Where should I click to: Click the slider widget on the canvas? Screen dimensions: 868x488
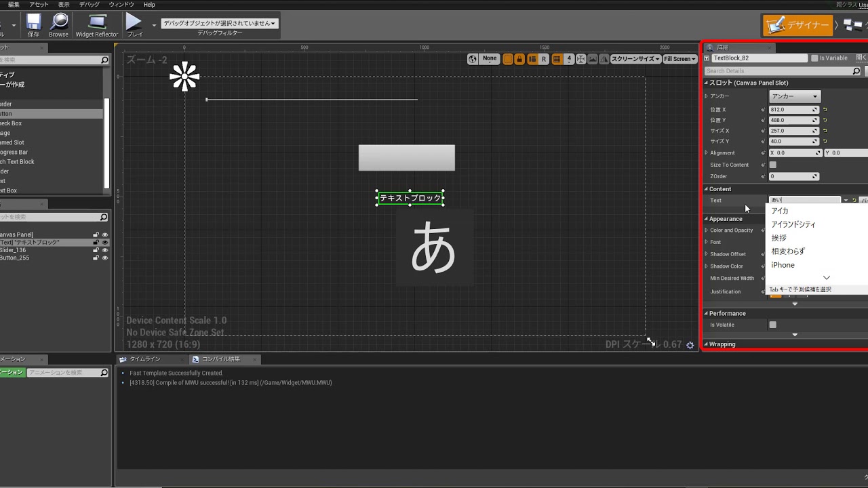coord(312,100)
